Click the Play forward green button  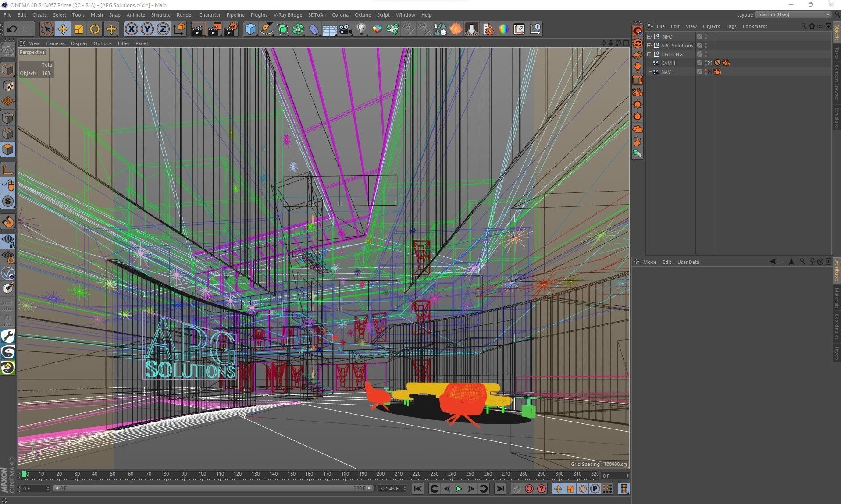click(459, 489)
